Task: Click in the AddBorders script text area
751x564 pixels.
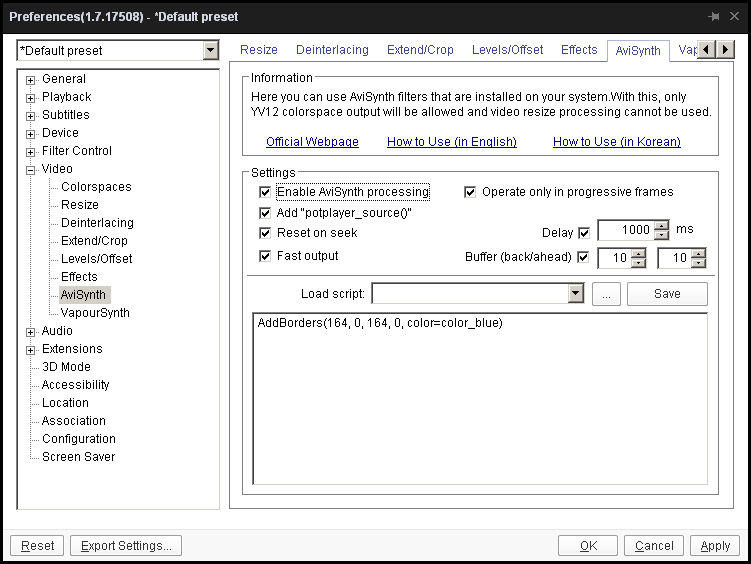Action: (x=480, y=399)
